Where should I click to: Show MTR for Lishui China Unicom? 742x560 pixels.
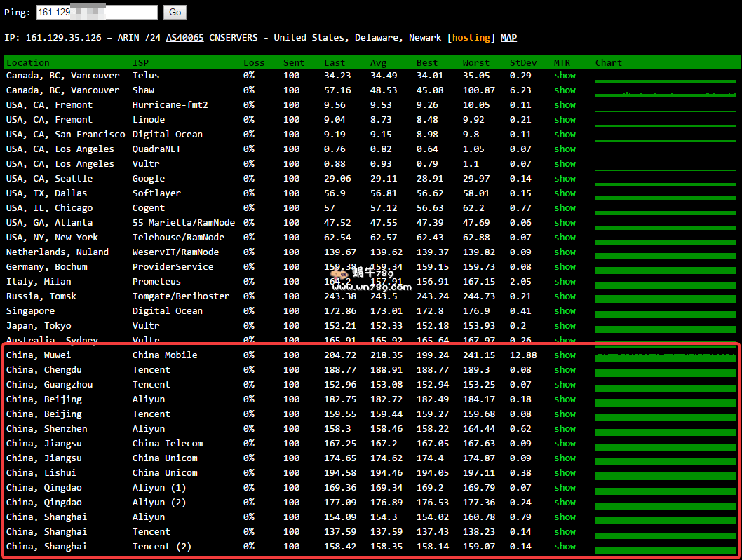(565, 473)
